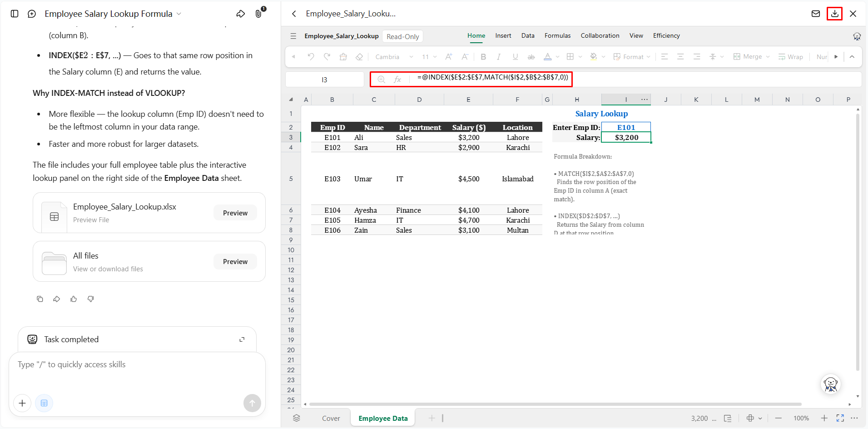Click the floating assistant mascot button
868x429 pixels.
(x=831, y=384)
